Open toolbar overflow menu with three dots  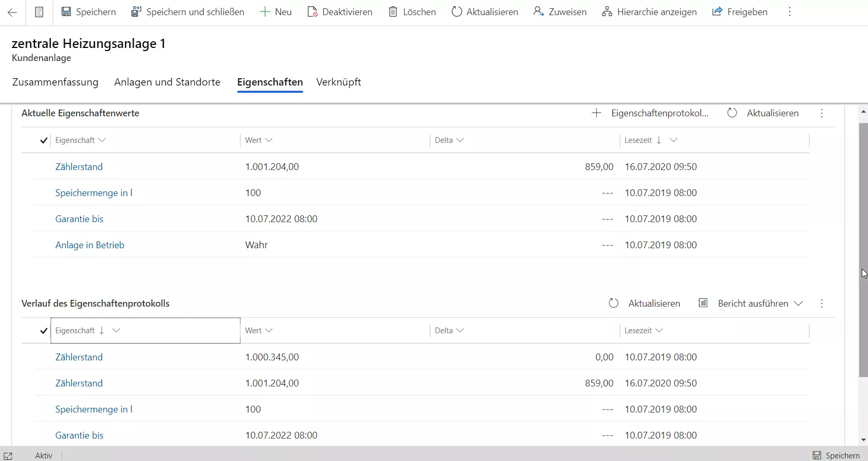point(790,12)
